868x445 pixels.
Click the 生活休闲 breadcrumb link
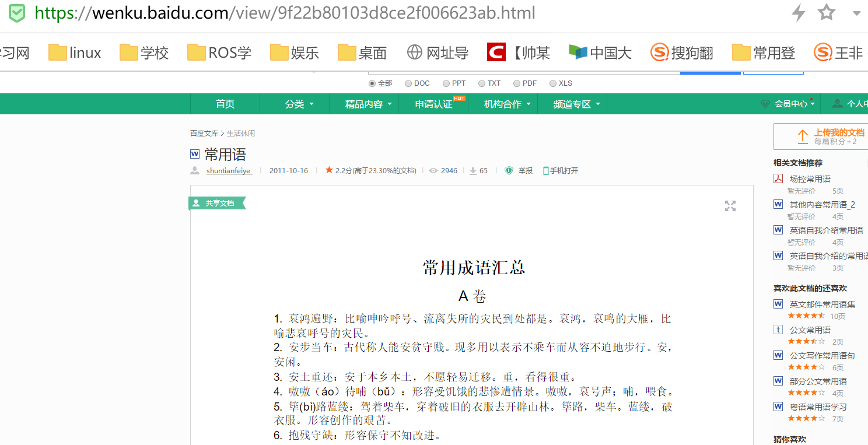pyautogui.click(x=241, y=134)
